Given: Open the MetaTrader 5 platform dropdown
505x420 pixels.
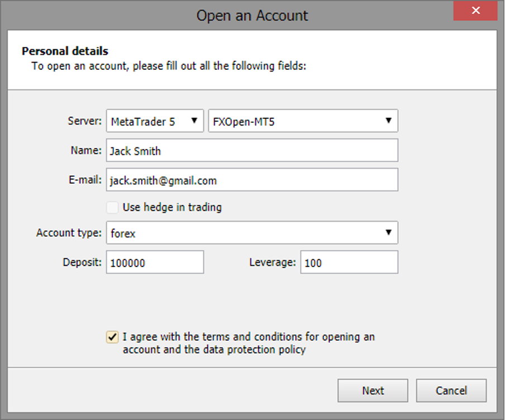Looking at the screenshot, I should 155,121.
